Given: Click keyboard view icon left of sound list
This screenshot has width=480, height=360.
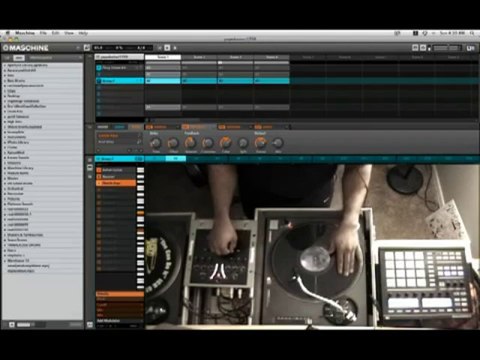Looking at the screenshot, I should [90, 168].
